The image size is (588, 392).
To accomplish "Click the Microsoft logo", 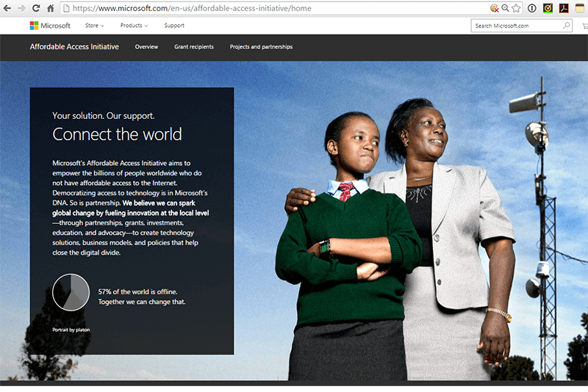I will click(50, 26).
